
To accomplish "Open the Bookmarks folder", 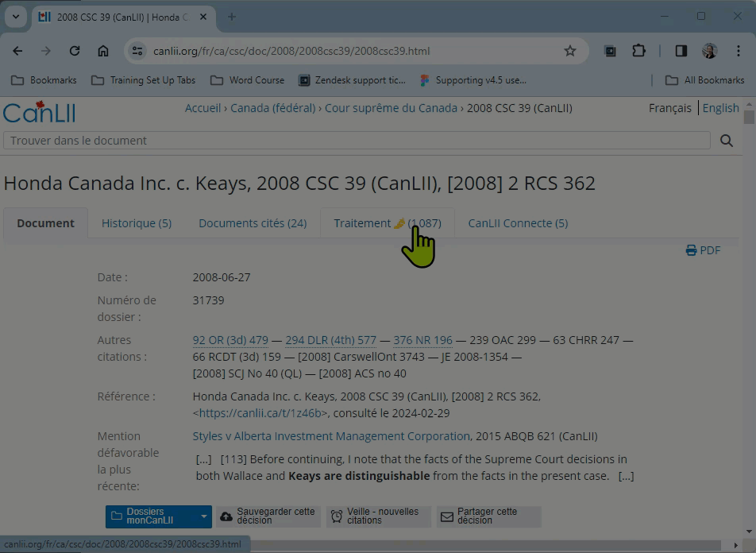I will pos(44,80).
